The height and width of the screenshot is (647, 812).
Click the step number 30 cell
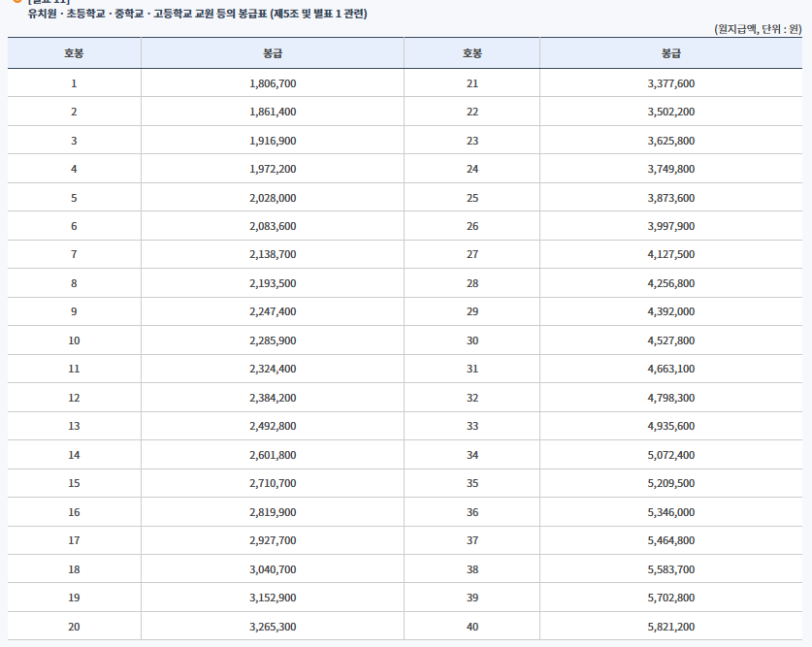(x=472, y=340)
